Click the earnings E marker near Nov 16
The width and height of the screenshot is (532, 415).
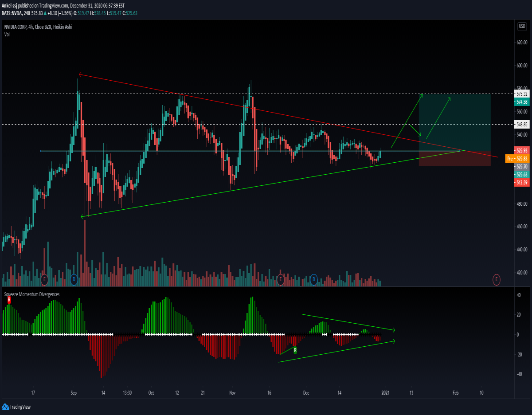[x=280, y=279]
